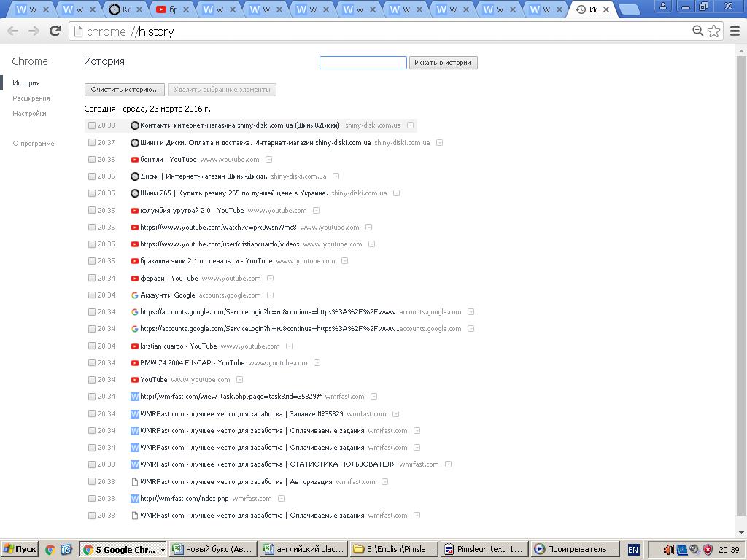Image resolution: width=747 pixels, height=560 pixels.
Task: Click the history search input field
Action: (x=363, y=63)
